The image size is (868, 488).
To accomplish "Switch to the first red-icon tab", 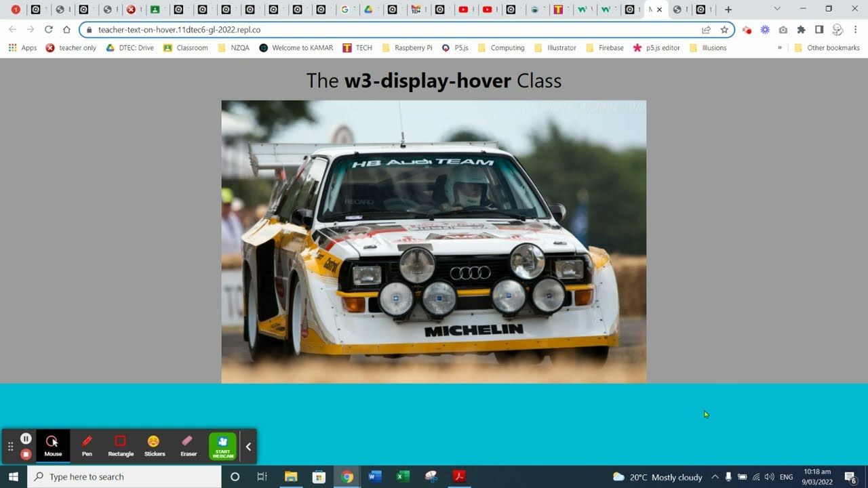I will tap(16, 9).
